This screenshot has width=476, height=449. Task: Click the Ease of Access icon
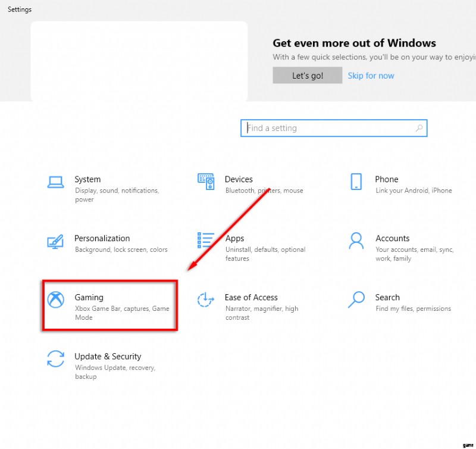pyautogui.click(x=205, y=300)
